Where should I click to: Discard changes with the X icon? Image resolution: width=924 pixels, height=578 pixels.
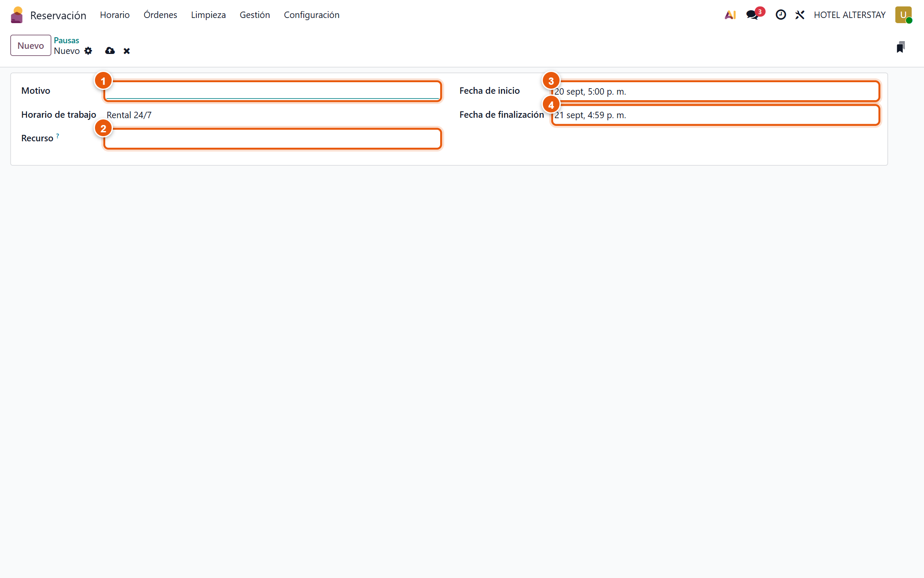[x=127, y=51]
